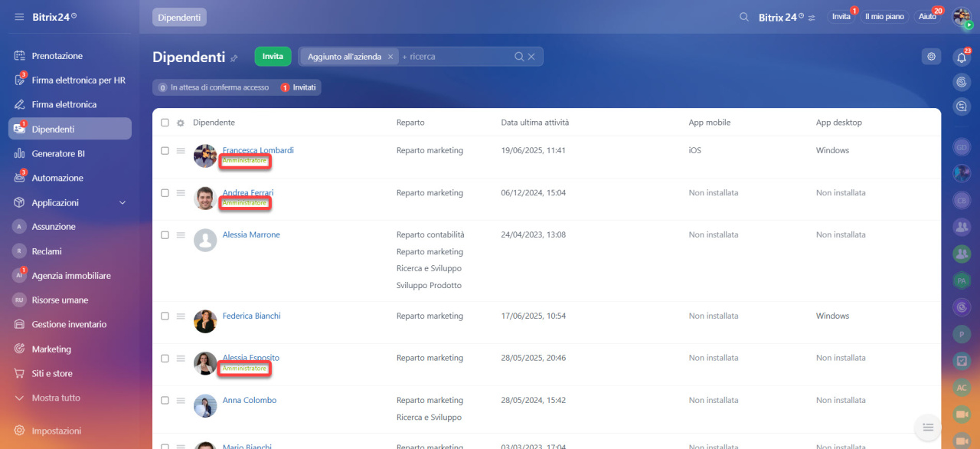Open the GD chat avatar in right panel
Viewport: 980px width, 449px height.
(962, 146)
